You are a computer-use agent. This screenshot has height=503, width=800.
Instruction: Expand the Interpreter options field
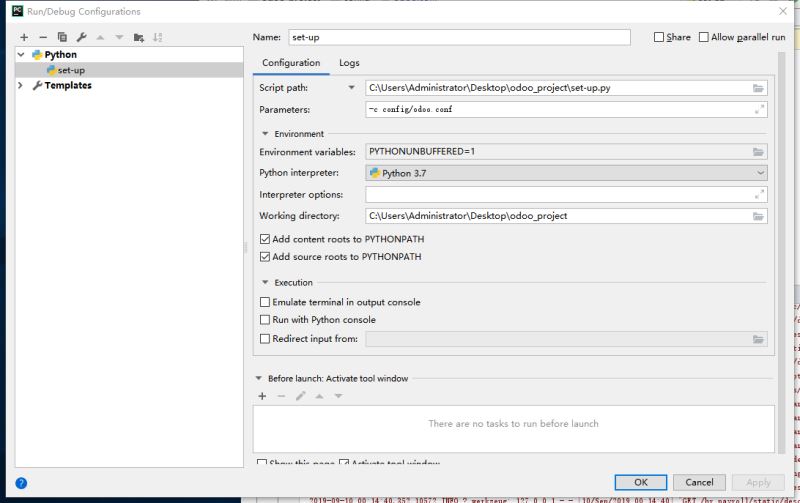point(759,194)
